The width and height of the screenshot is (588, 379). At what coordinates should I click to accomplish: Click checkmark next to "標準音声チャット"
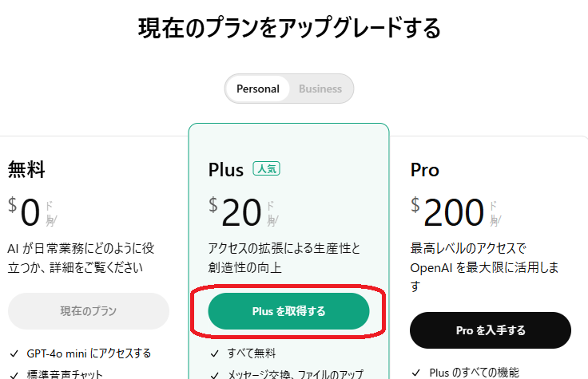[x=14, y=374]
